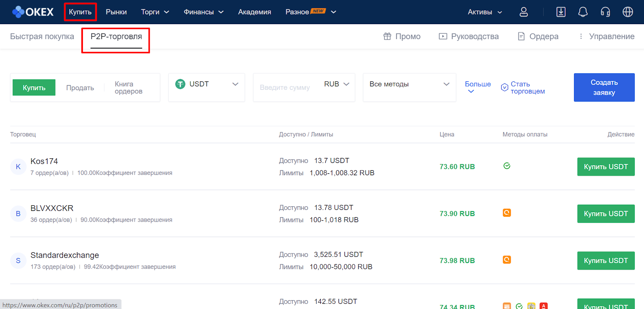Open trader Kos174 profile name

(44, 161)
